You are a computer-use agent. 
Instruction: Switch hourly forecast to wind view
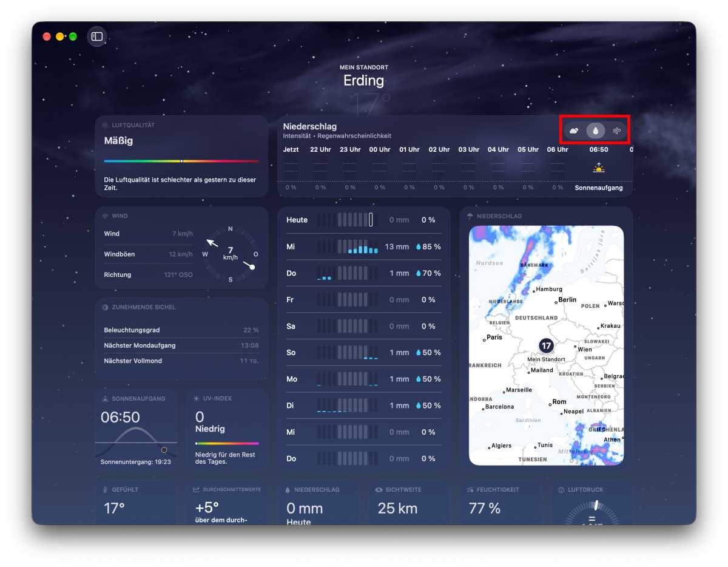tap(617, 131)
